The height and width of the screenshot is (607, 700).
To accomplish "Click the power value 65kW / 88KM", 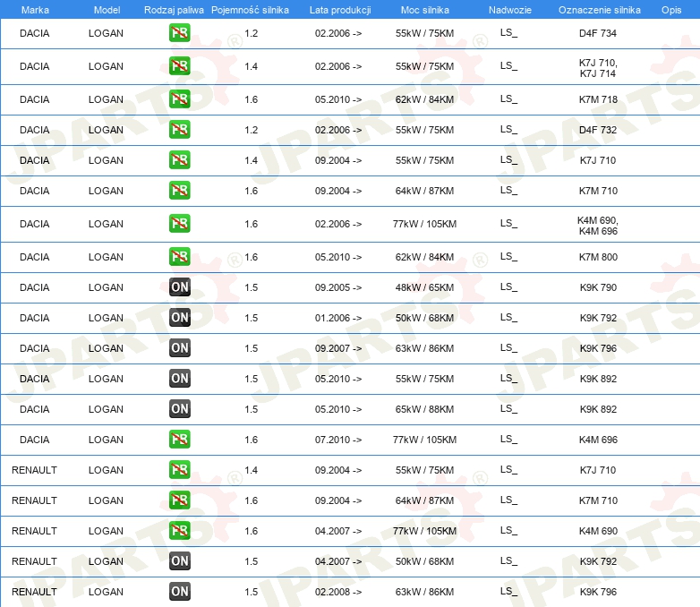I will [x=424, y=408].
